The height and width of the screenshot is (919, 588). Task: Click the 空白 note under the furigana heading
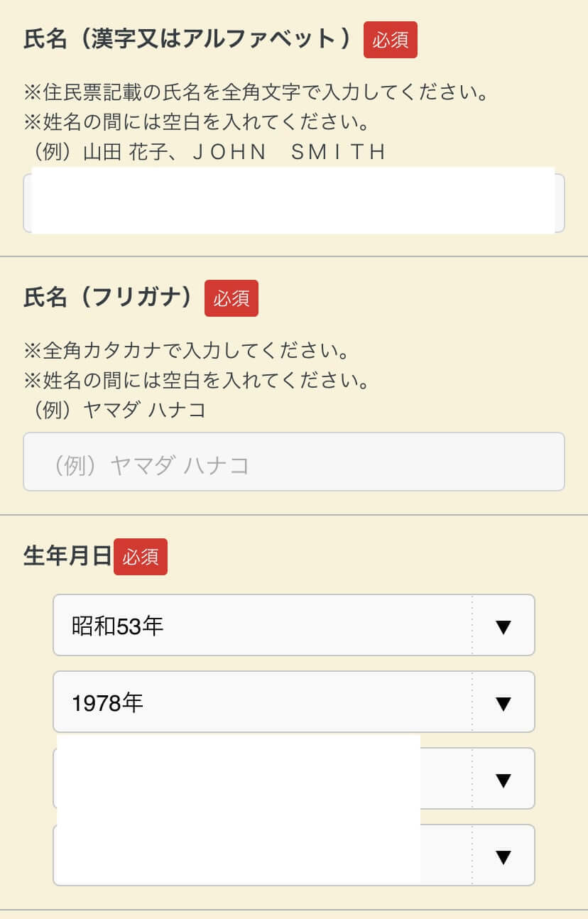click(x=196, y=381)
